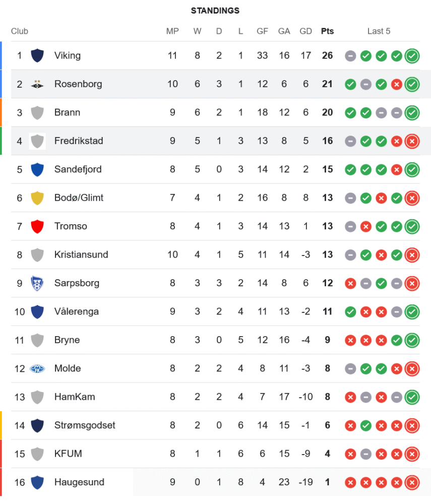Open the Brann team link

(67, 112)
